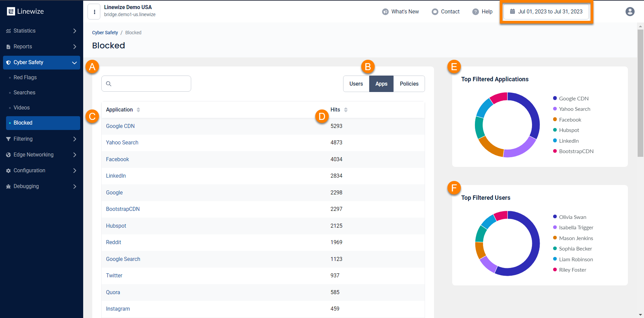This screenshot has height=318, width=644.
Task: Click the Contact chat icon
Action: click(435, 12)
